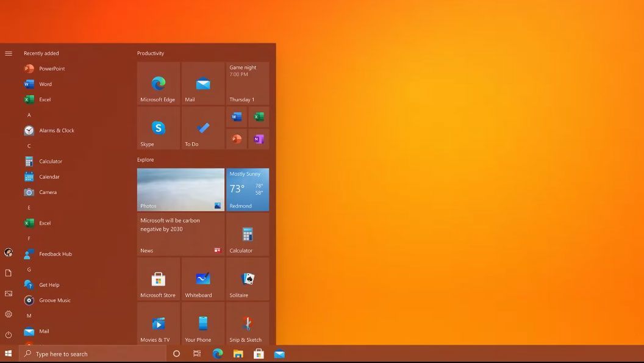Expand the Start menu hamburger navigation
The height and width of the screenshot is (363, 644).
(x=8, y=53)
